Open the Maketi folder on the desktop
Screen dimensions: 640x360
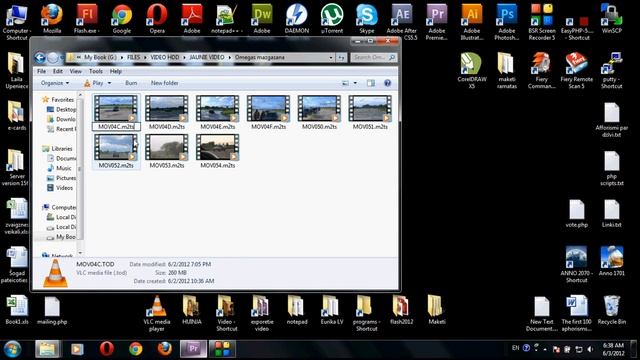coord(437,310)
